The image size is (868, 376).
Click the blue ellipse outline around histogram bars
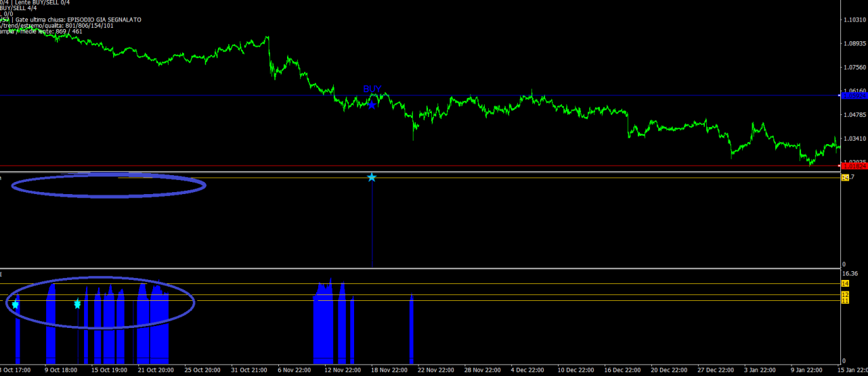100,327
